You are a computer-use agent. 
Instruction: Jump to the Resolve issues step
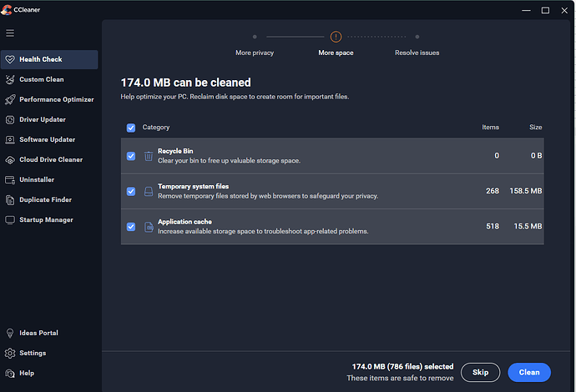(x=417, y=53)
